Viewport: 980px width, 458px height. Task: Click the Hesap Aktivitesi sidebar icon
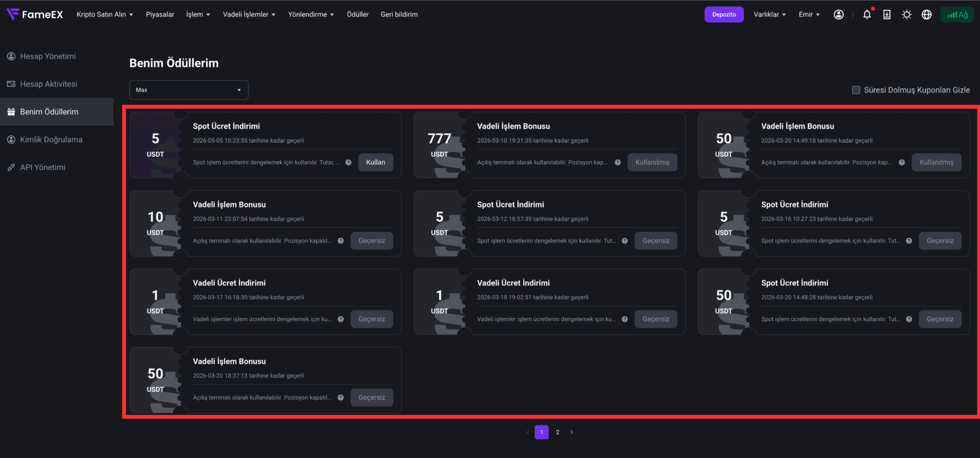(x=11, y=84)
